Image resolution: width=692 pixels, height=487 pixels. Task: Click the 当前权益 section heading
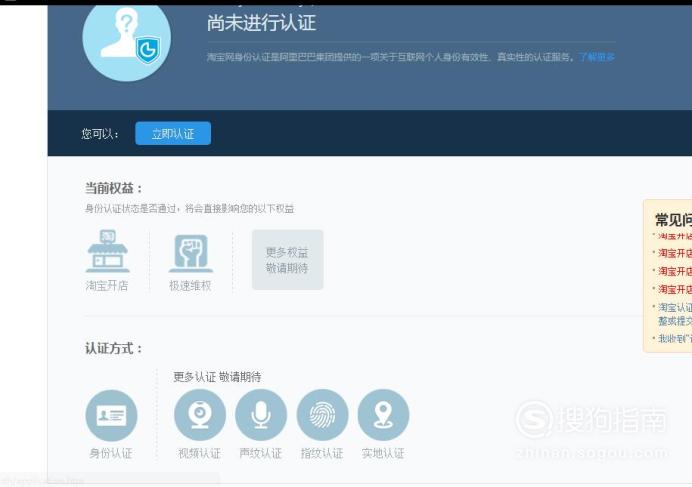click(113, 188)
